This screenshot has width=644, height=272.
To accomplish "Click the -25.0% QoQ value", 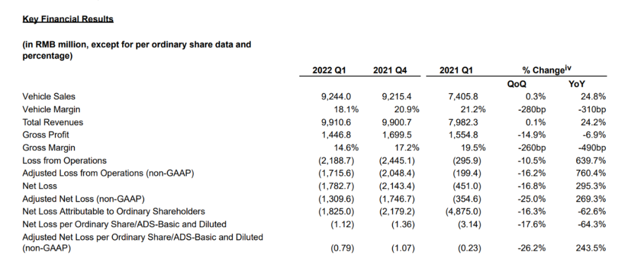I will click(532, 199).
